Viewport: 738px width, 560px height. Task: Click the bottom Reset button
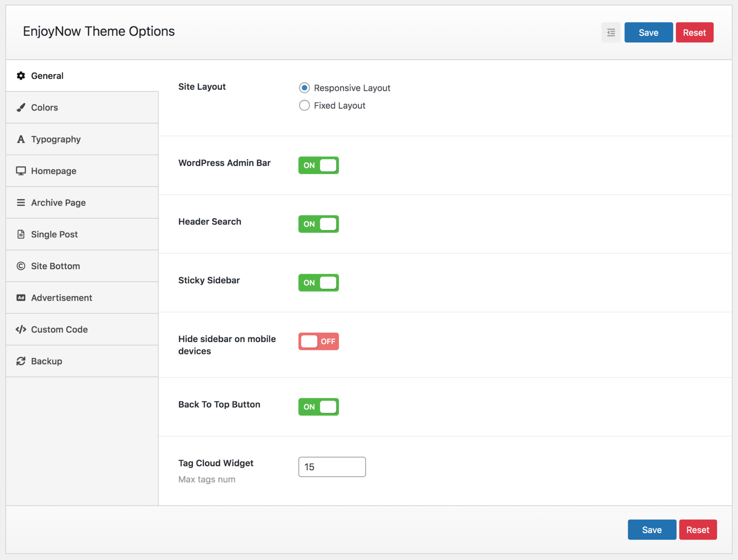click(x=698, y=530)
